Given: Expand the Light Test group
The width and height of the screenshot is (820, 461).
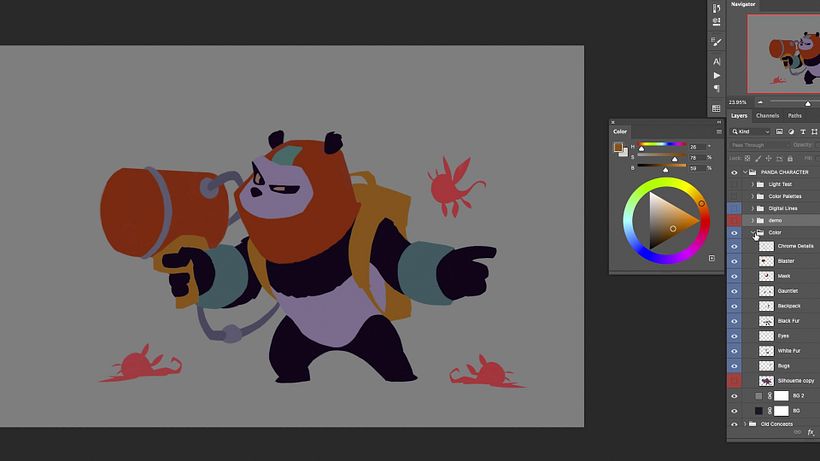Looking at the screenshot, I should [x=753, y=185].
